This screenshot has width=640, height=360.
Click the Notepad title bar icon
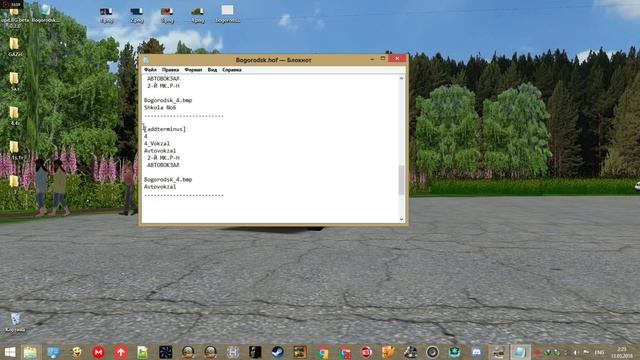tap(146, 60)
